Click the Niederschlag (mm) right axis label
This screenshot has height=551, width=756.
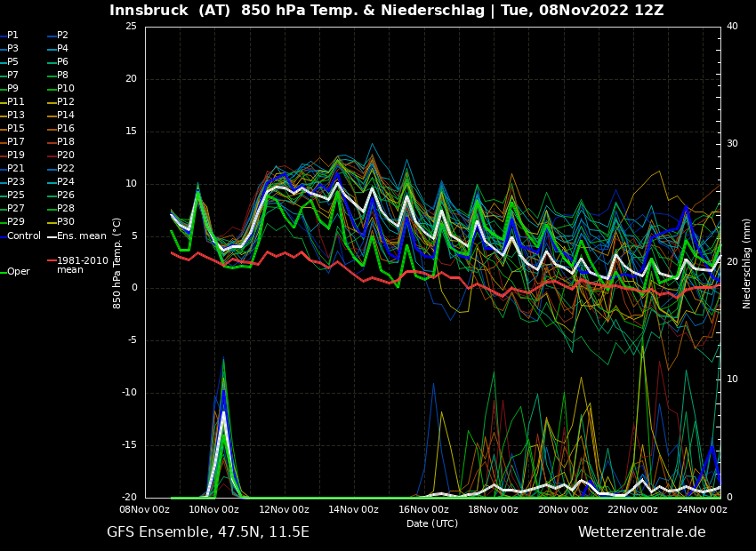[x=747, y=263]
